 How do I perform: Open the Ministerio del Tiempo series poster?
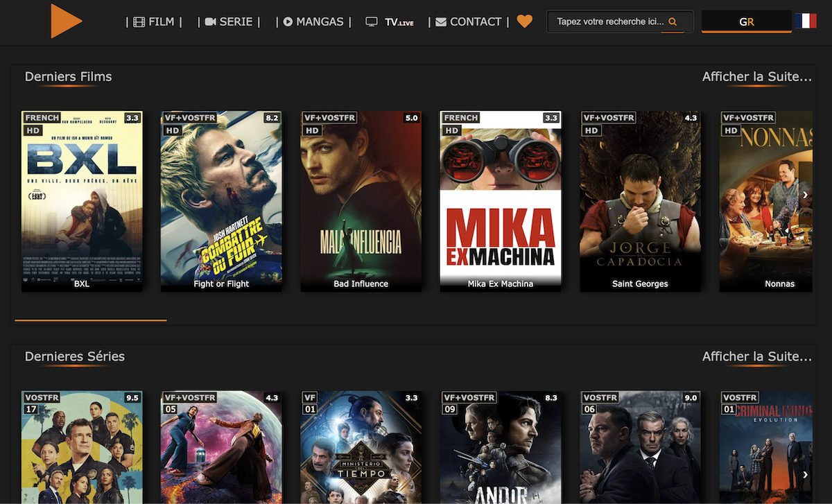coord(361,447)
